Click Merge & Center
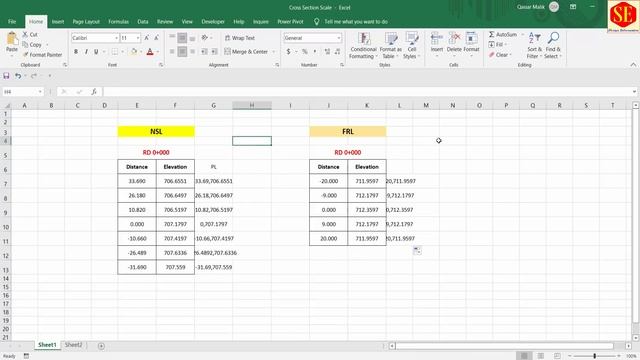 click(246, 52)
